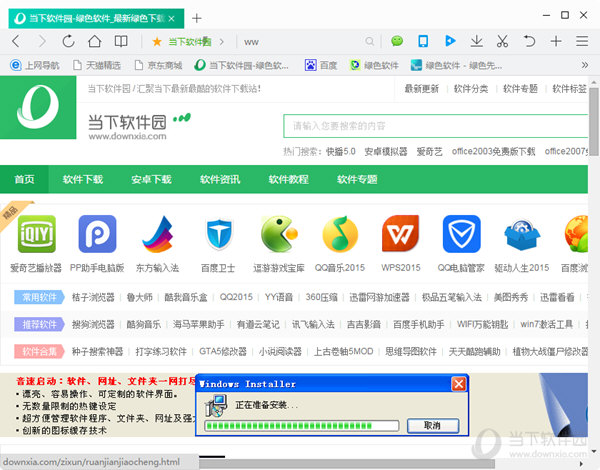Open the QQ电脑管家 icon
Viewport: 600px width, 470px height.
(x=461, y=233)
